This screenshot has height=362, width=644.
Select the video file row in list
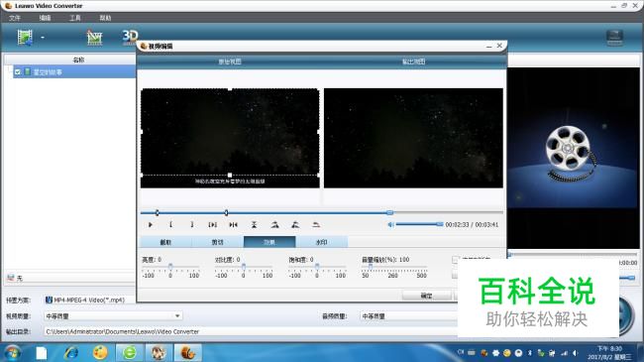pyautogui.click(x=74, y=72)
